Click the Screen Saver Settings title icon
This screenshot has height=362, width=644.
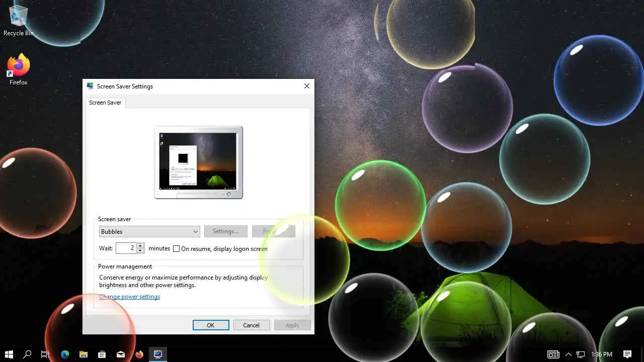pos(90,86)
